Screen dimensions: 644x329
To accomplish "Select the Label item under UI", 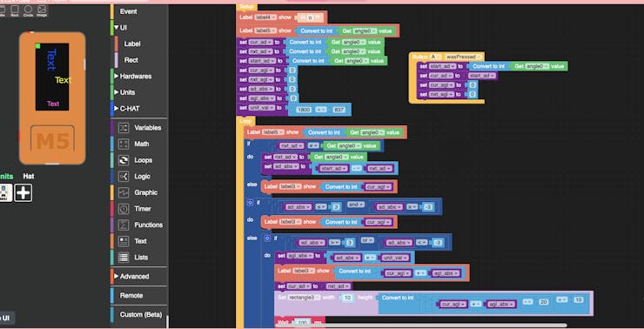I will (x=132, y=44).
